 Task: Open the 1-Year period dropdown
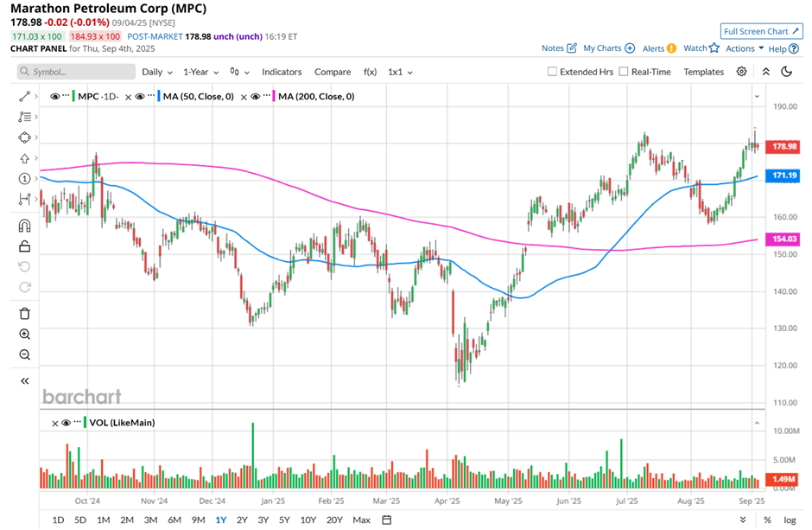click(201, 72)
